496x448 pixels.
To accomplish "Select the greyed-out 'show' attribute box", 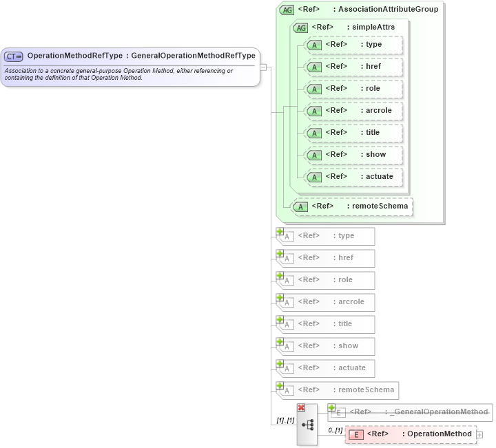I will (326, 347).
